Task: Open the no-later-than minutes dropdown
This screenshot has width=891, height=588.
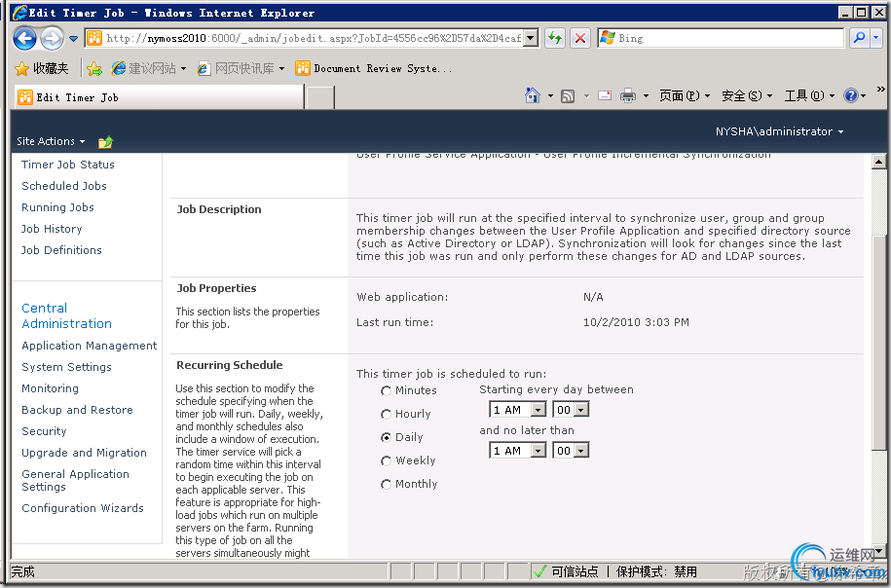Action: point(571,451)
